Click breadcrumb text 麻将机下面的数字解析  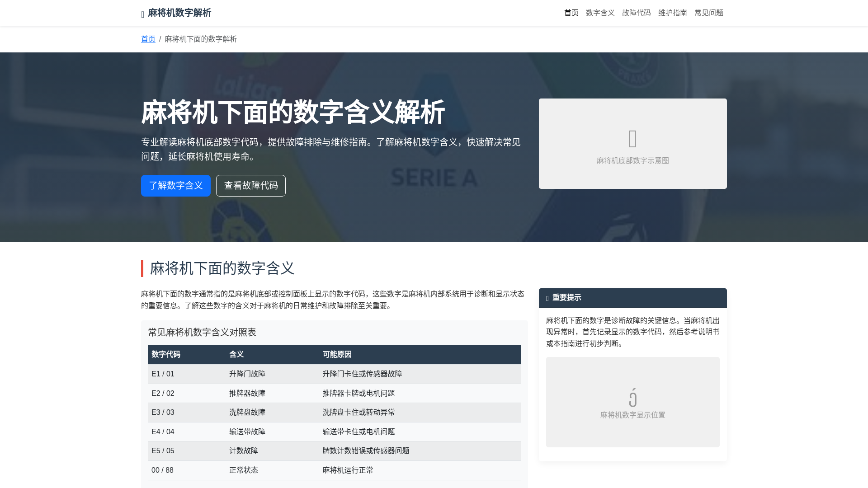[x=201, y=39]
